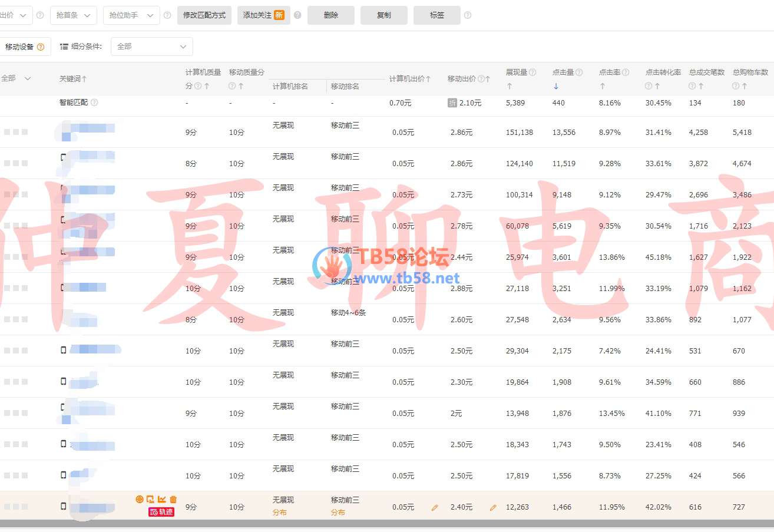Click the orange target icon in last row
Image resolution: width=774 pixels, height=532 pixels.
140,500
